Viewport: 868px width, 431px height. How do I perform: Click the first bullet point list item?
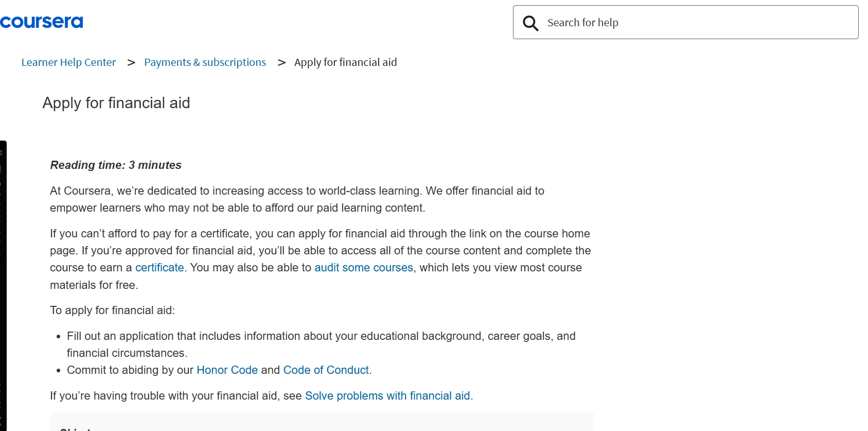tap(321, 344)
